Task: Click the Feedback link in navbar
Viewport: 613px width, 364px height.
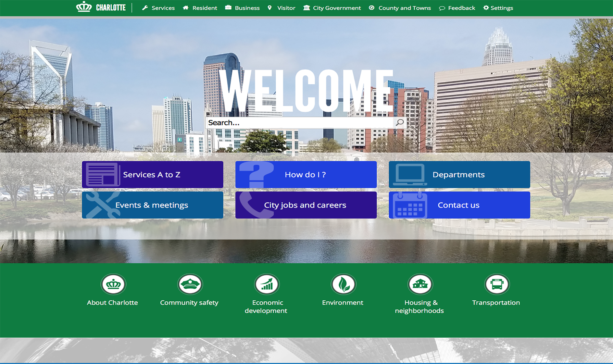Action: [x=457, y=8]
